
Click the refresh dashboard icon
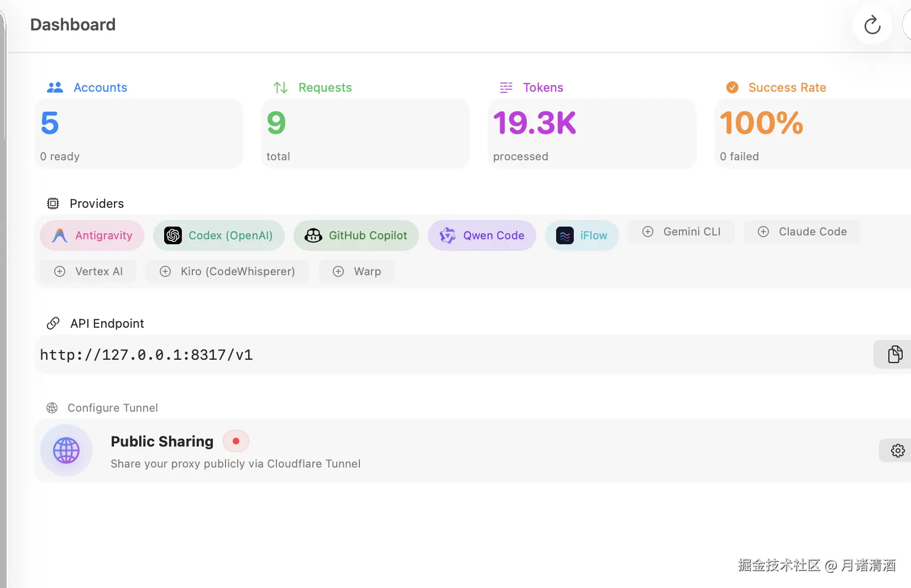[x=872, y=25]
